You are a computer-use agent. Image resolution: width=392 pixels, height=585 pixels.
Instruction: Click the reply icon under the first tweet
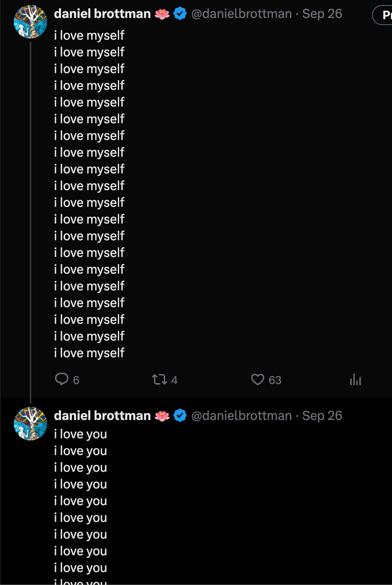[62, 379]
